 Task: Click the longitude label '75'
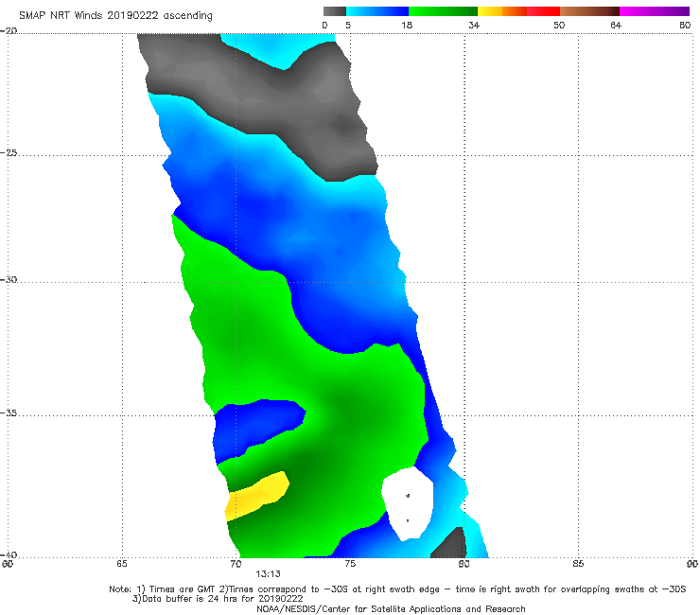(x=350, y=564)
